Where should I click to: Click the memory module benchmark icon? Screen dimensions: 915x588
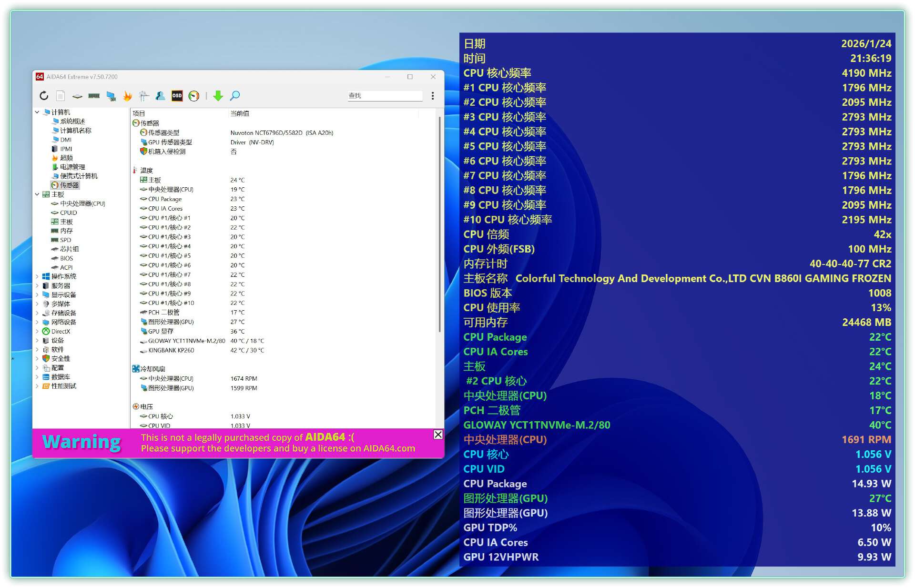[94, 96]
